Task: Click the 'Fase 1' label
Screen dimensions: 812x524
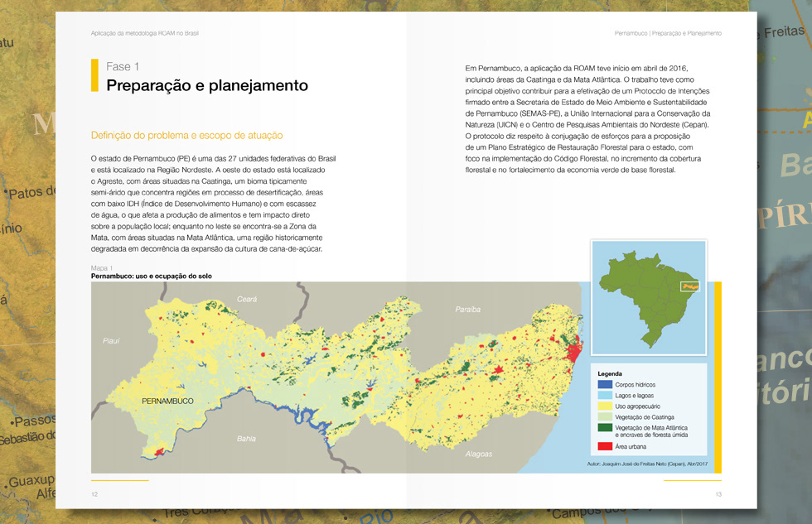Action: pos(123,67)
